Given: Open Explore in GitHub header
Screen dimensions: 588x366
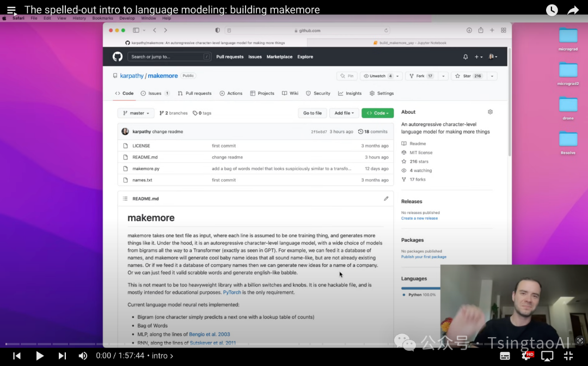Looking at the screenshot, I should 305,57.
